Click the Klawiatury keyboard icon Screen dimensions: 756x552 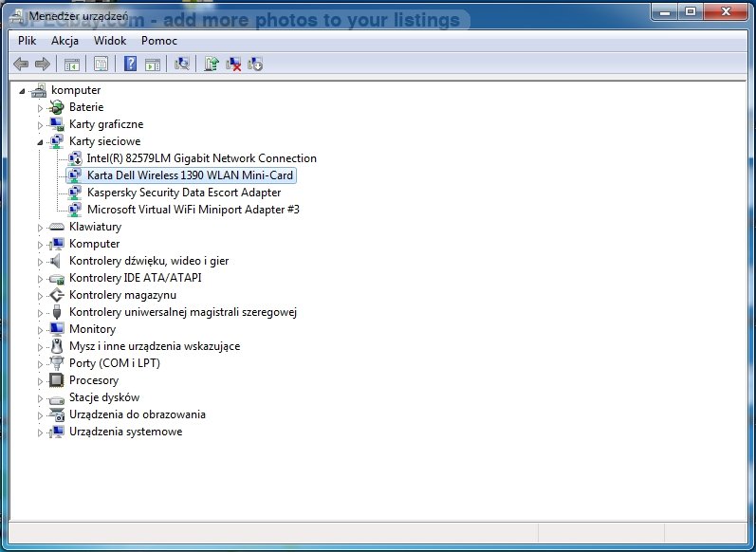click(56, 227)
